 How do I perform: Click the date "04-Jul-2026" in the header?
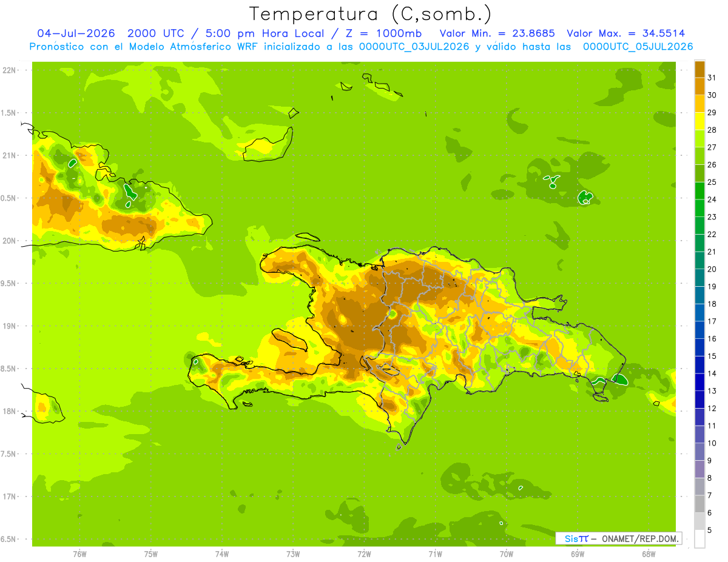click(75, 33)
